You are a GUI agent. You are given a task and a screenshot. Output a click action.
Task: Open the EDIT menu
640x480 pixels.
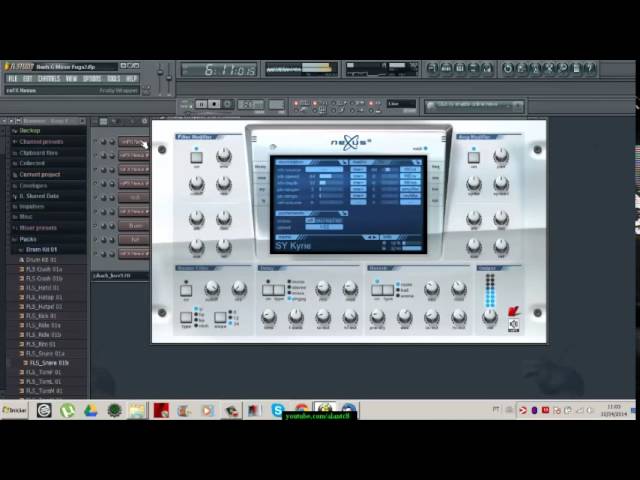28,79
